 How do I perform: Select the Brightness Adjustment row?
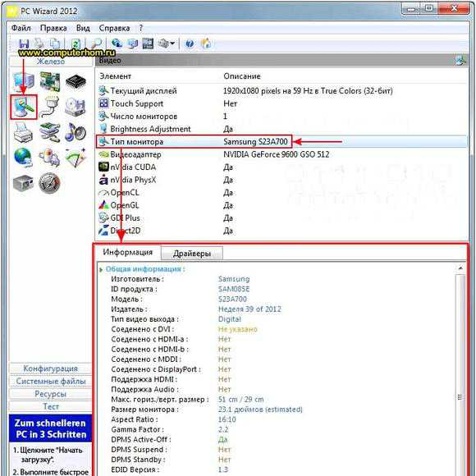tap(281, 129)
